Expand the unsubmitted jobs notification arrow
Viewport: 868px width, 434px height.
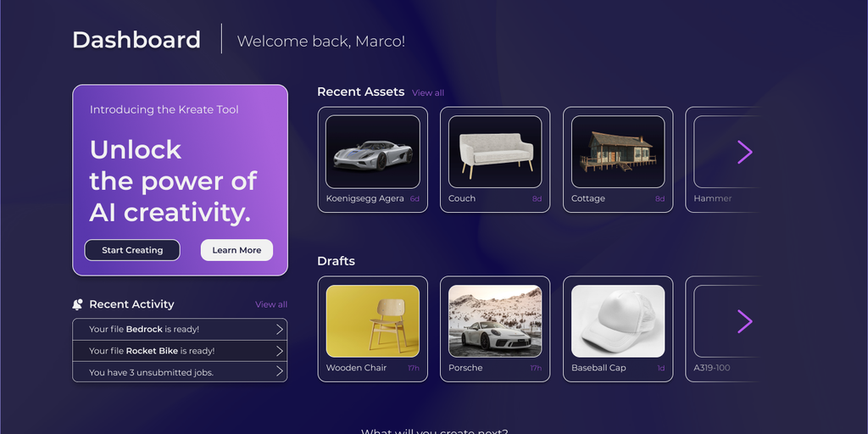point(280,371)
